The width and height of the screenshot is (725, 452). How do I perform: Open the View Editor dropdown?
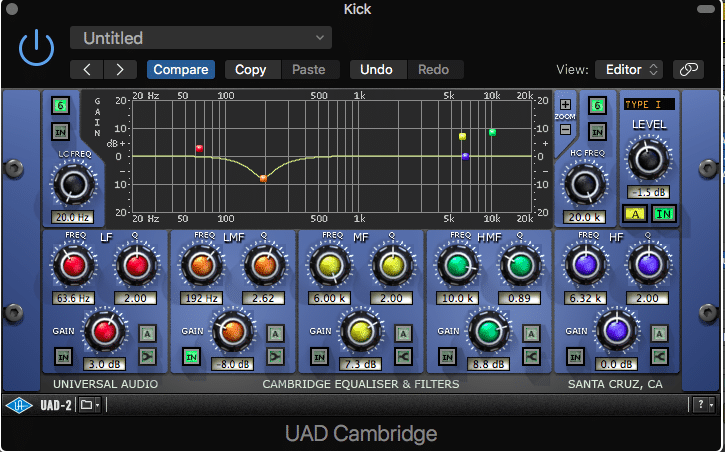[629, 69]
